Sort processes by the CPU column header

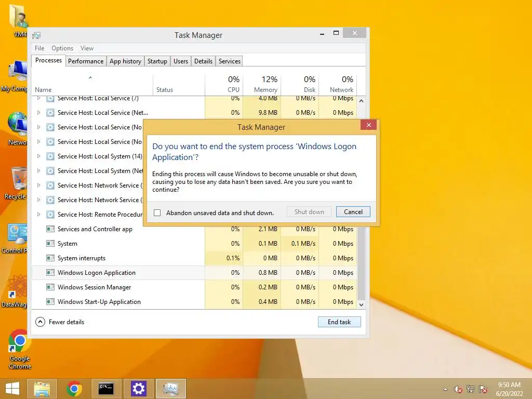pyautogui.click(x=224, y=84)
